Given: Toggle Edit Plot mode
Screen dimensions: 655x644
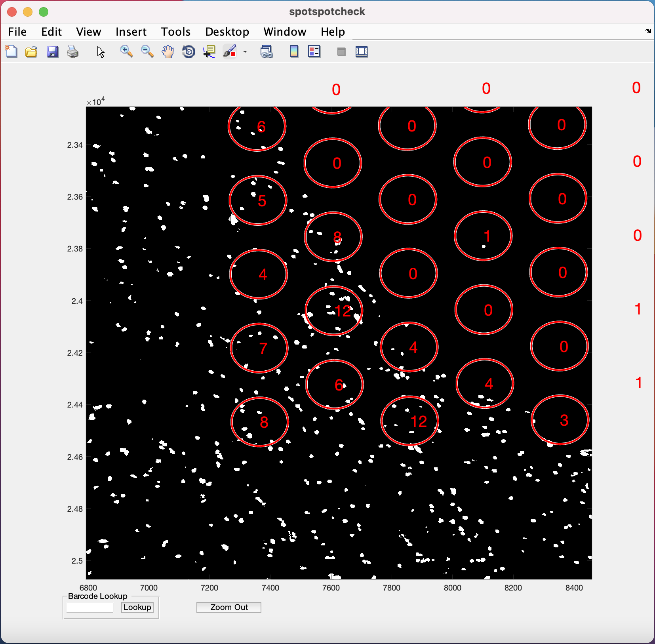Looking at the screenshot, I should [x=100, y=51].
